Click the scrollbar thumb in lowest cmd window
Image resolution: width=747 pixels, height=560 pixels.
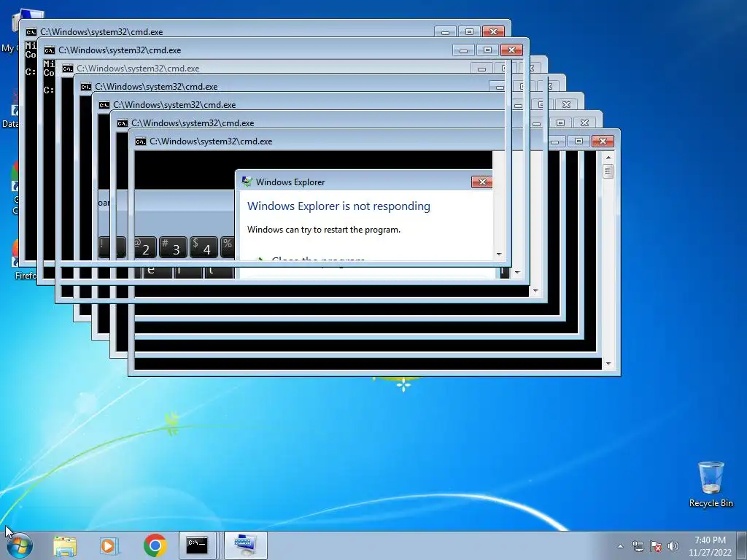pyautogui.click(x=608, y=171)
